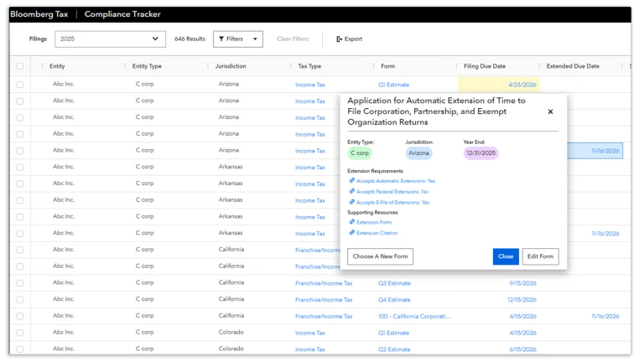The width and height of the screenshot is (644, 362).
Task: Click the Export arrow icon
Action: (340, 39)
